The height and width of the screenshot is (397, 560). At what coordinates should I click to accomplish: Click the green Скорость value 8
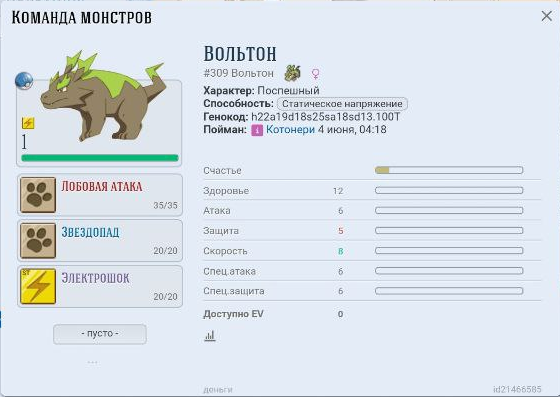click(x=340, y=251)
